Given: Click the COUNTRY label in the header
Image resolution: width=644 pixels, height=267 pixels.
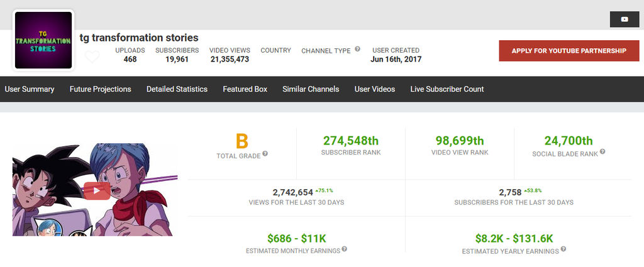Looking at the screenshot, I should (275, 50).
